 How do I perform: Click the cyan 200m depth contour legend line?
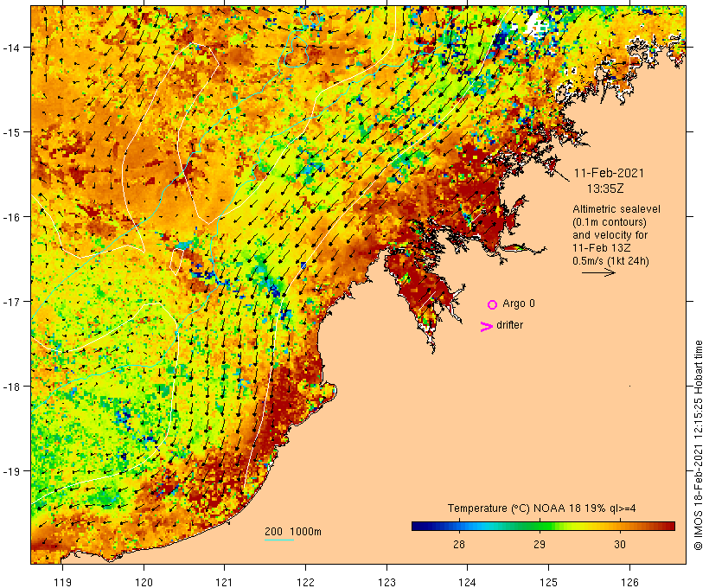coord(279,540)
